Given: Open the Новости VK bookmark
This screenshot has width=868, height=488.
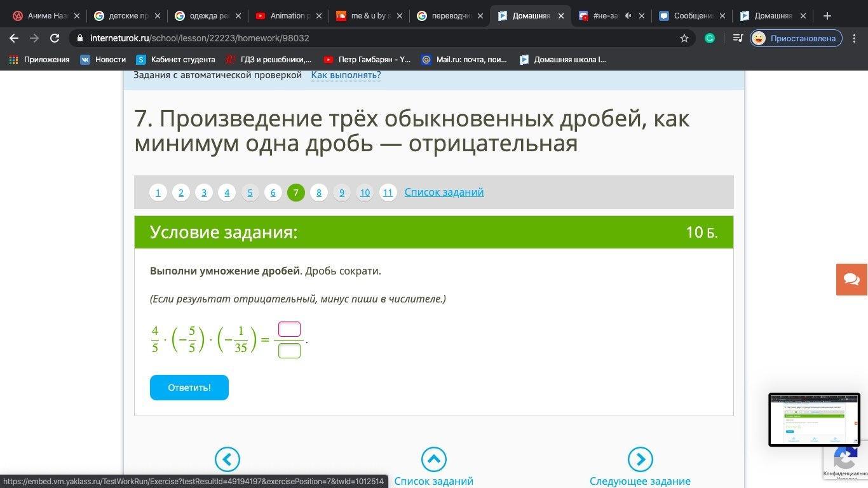Looking at the screenshot, I should coord(103,60).
